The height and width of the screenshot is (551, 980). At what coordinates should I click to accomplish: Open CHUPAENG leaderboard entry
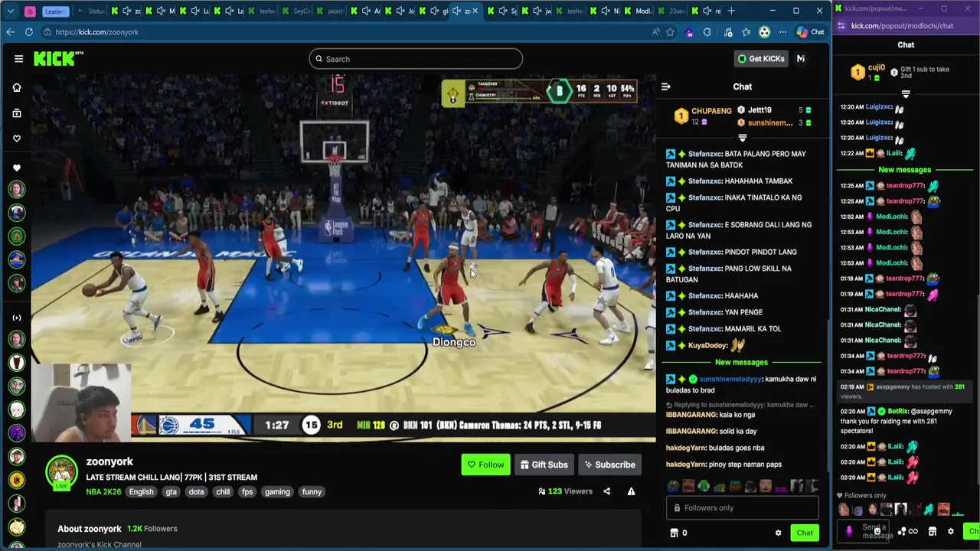(x=703, y=116)
